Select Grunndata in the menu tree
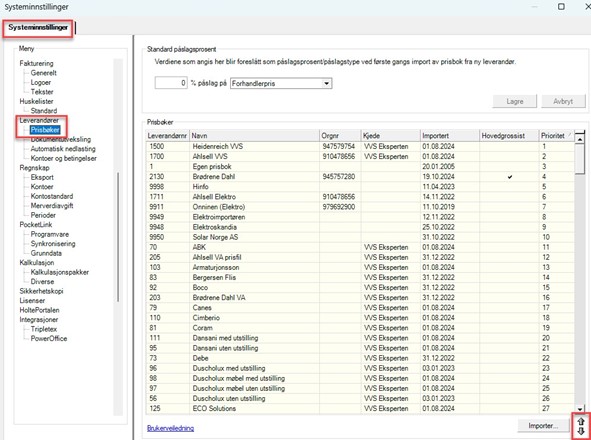Screen dimensions: 591x440 [46, 253]
